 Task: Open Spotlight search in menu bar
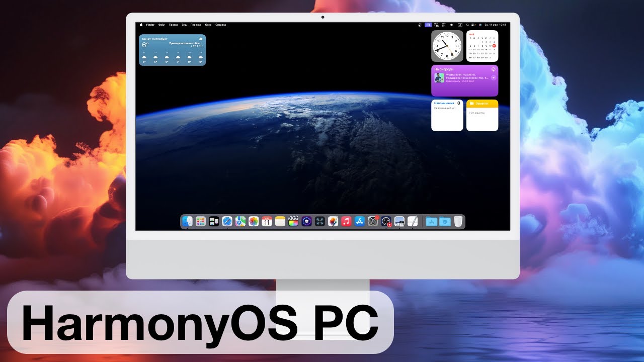point(467,25)
